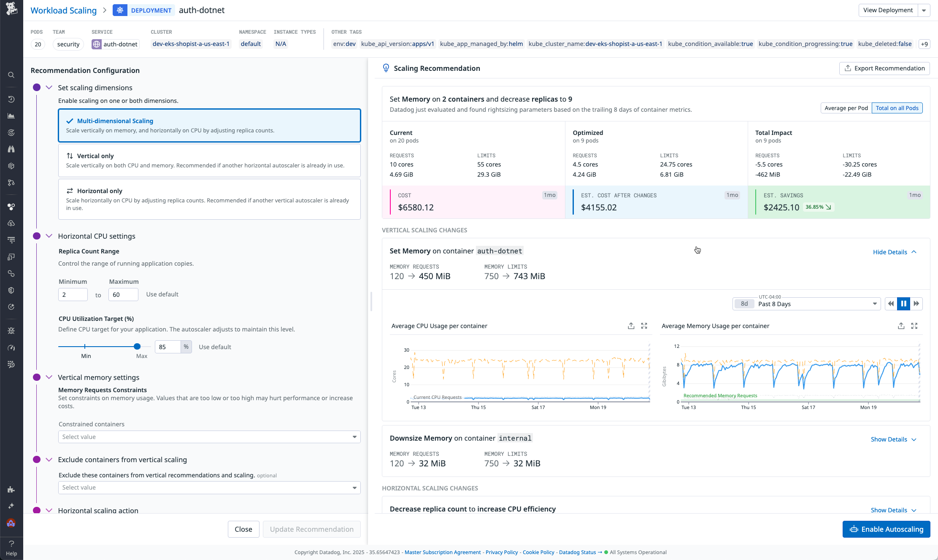Screen dimensions: 938x560
Task: Show Details for Downsize Memory on internal container
Action: tap(893, 439)
